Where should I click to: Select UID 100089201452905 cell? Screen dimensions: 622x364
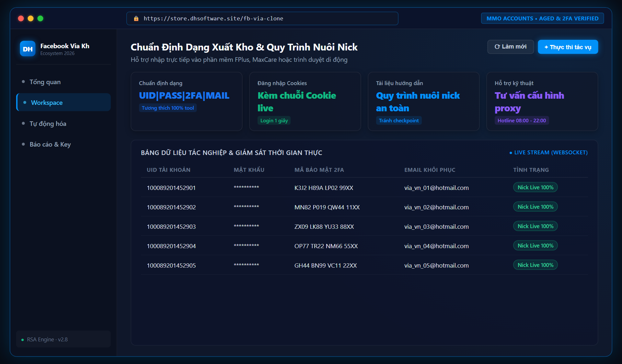tap(171, 266)
